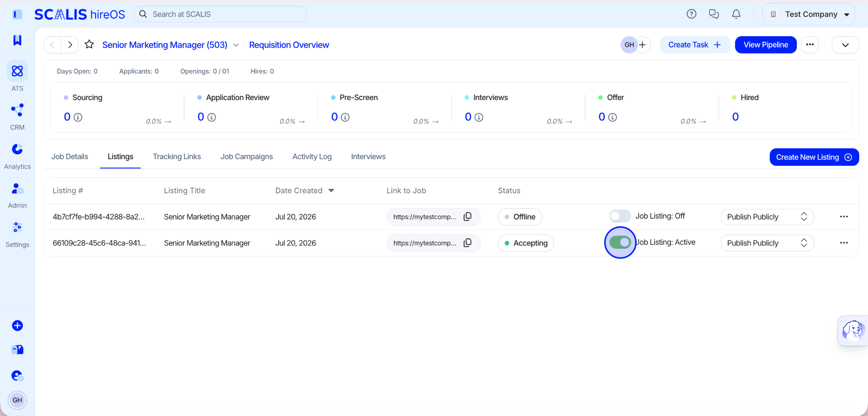Show Pre-Screen stage info icon
The height and width of the screenshot is (416, 868).
click(345, 117)
